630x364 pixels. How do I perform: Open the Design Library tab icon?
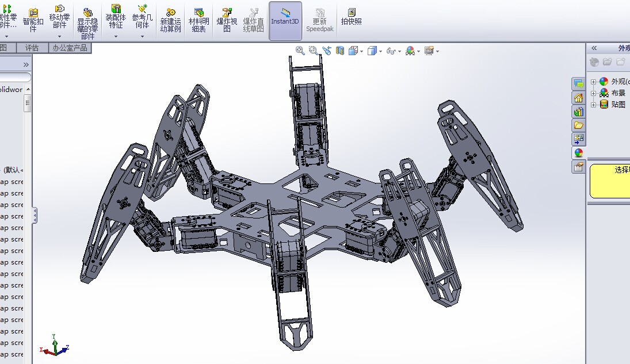click(579, 112)
